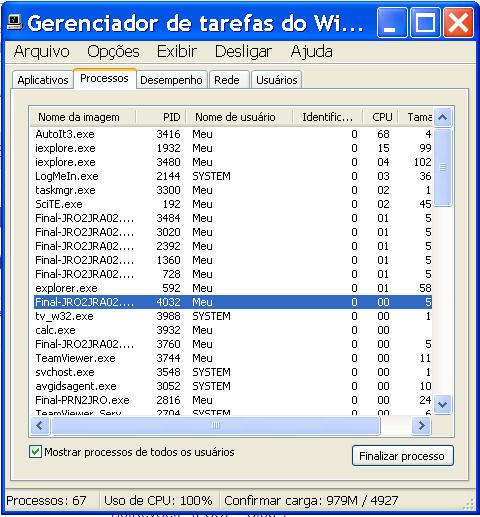Image resolution: width=480 pixels, height=517 pixels.
Task: Open the Arquivo menu
Action: [42, 51]
